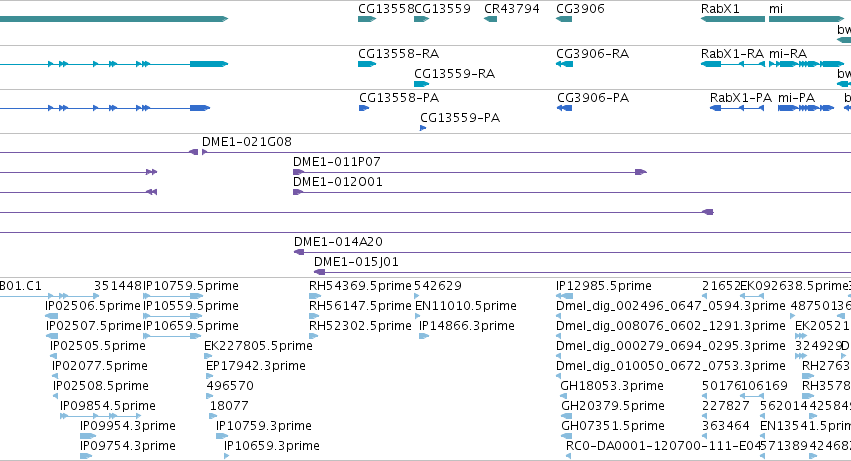Viewport: 851px width, 461px height.
Task: Select the Dmel_dig_000279_0694_0295.3prime label
Action: (671, 346)
